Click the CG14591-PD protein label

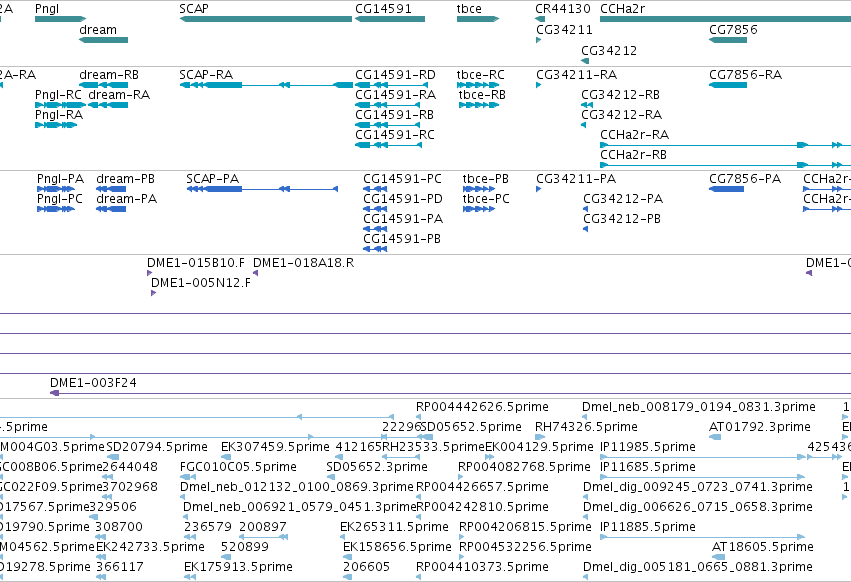click(x=403, y=199)
